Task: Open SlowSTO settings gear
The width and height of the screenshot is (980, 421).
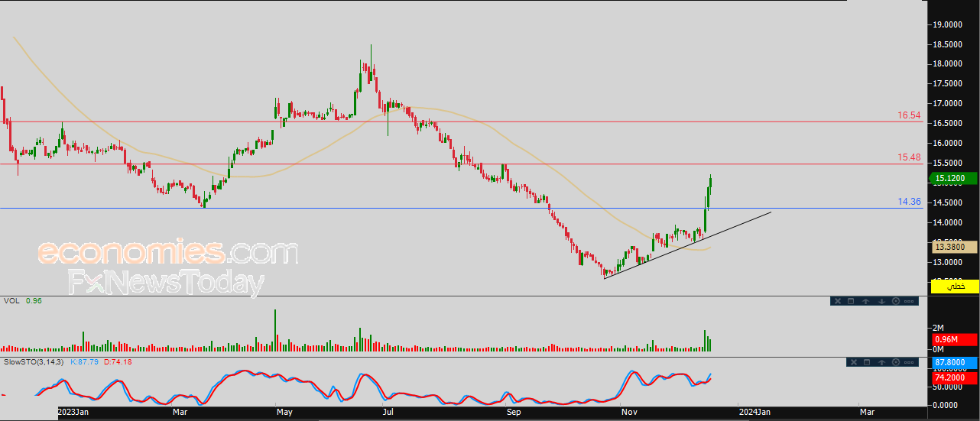Action: [896, 362]
